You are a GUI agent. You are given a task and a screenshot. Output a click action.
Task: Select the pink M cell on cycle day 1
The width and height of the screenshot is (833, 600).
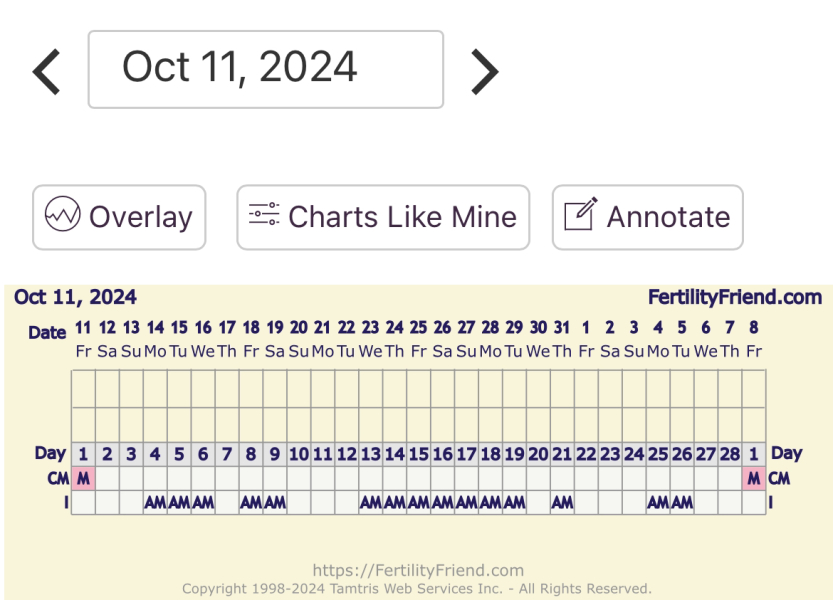[83, 478]
